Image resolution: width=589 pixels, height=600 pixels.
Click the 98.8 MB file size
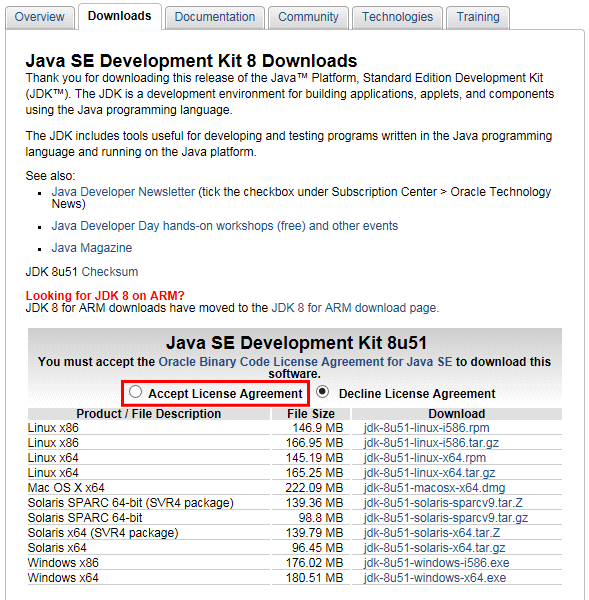coord(321,518)
